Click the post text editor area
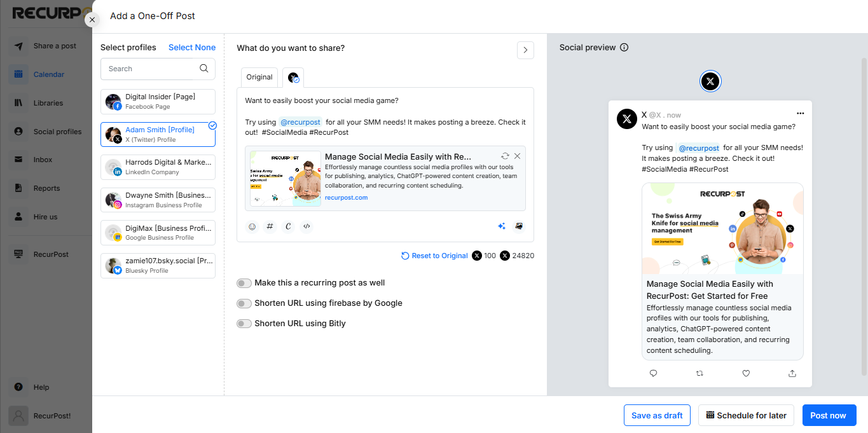 tap(385, 116)
